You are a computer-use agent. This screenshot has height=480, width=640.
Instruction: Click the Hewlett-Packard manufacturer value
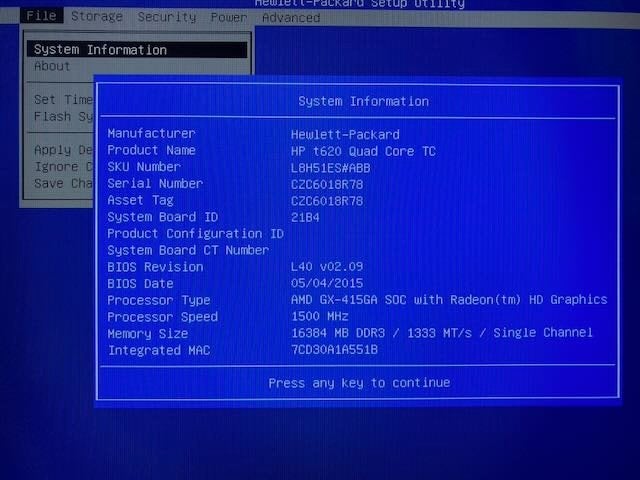345,134
